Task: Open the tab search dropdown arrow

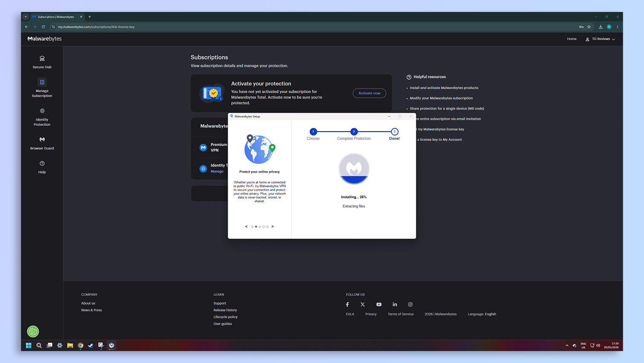Action: tap(26, 17)
